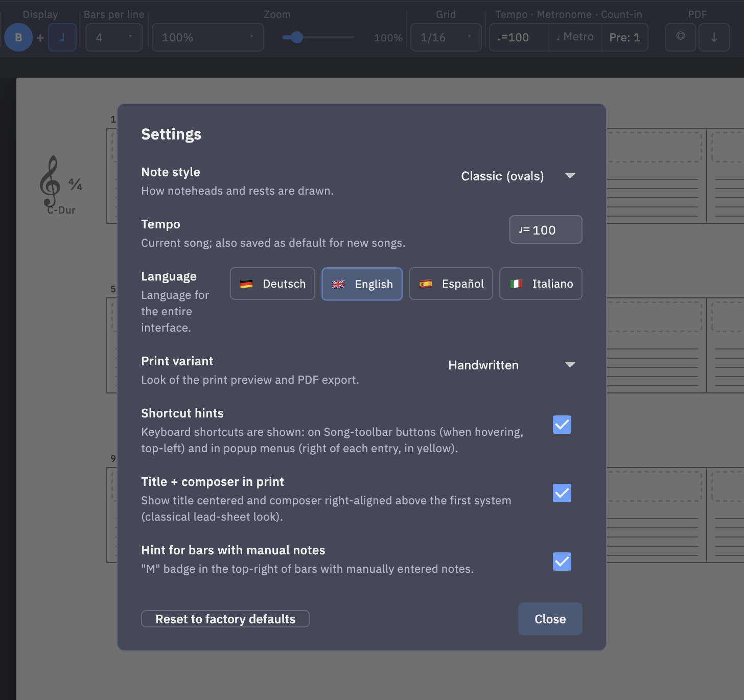
Task: Click the 100% zoom value label
Action: 388,38
